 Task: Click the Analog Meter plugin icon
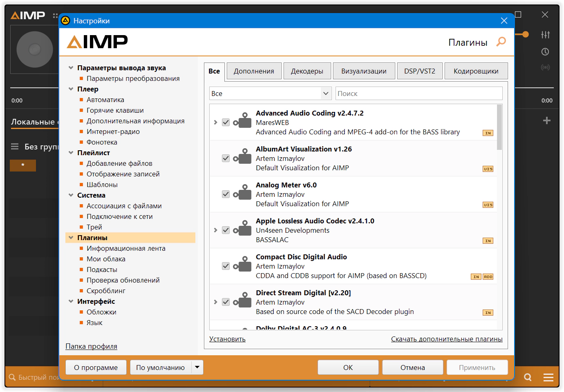pos(242,192)
